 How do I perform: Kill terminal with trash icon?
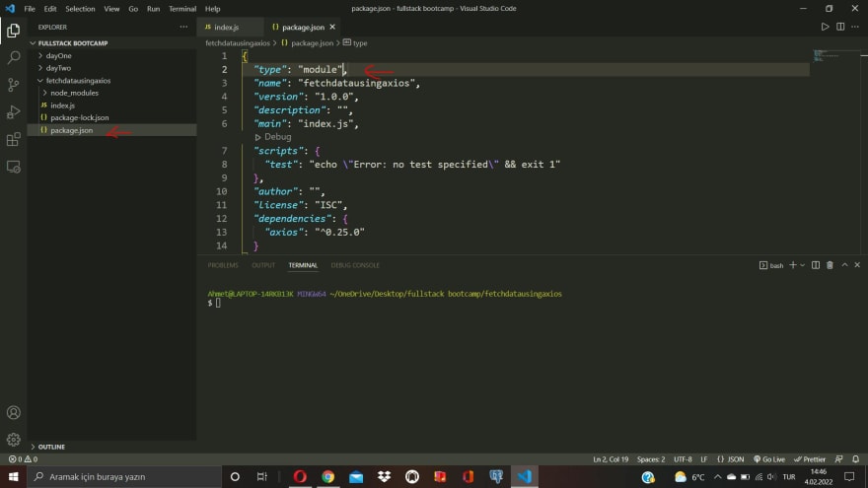click(x=830, y=265)
